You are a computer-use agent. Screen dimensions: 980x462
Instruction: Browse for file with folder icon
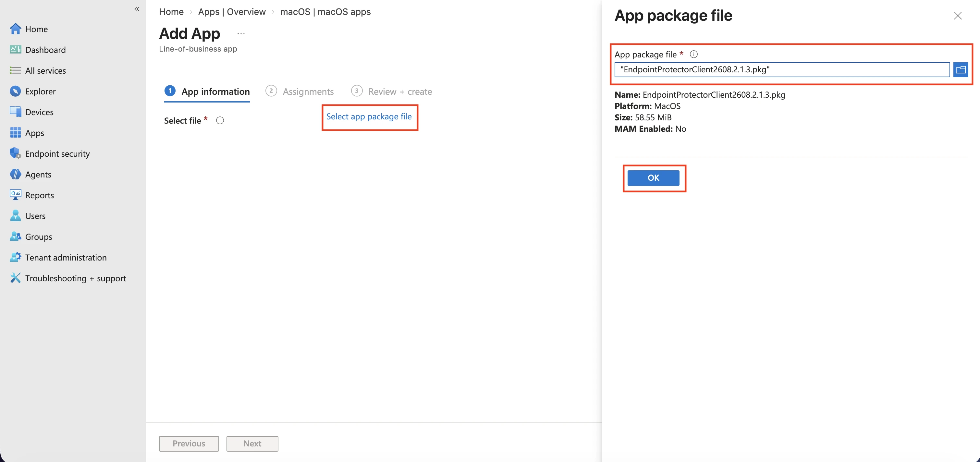click(961, 69)
